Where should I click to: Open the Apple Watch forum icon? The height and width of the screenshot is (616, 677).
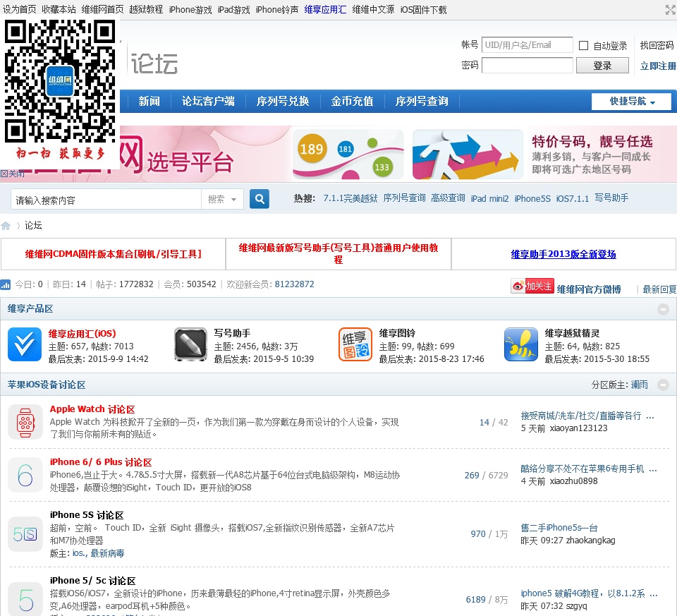(25, 422)
